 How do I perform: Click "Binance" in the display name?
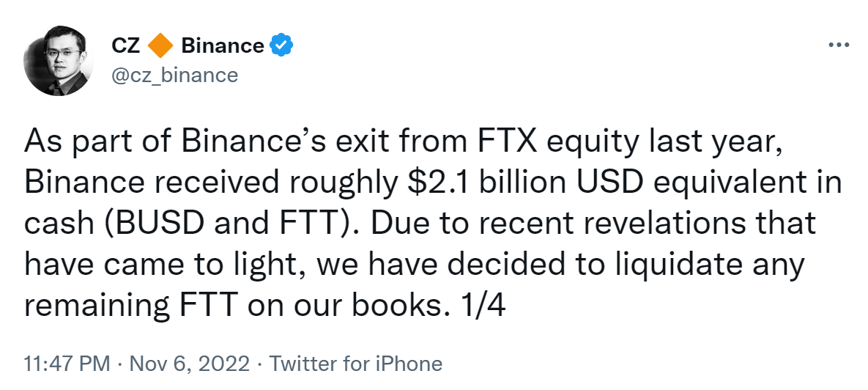tap(222, 45)
